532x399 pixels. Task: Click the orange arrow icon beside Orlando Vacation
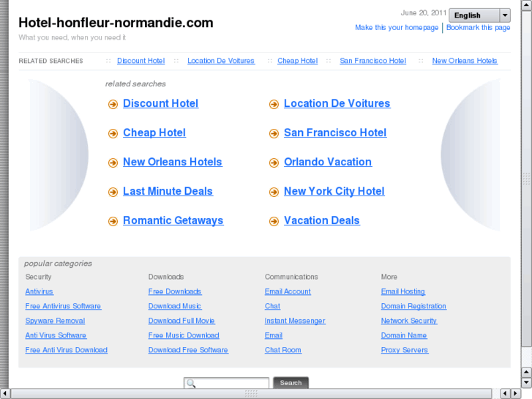coord(274,163)
